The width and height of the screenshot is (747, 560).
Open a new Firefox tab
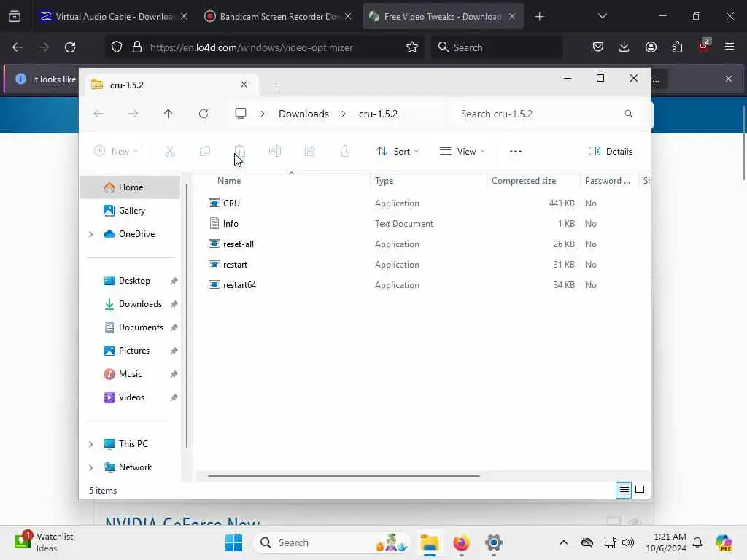click(x=539, y=16)
